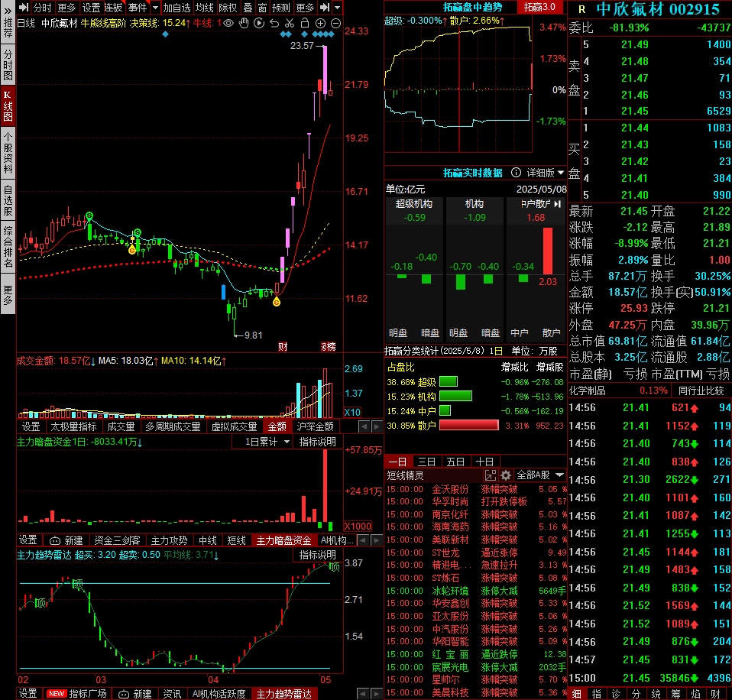Switch to the 成交量 indicator tab
Screen dimensions: 732x700
tap(121, 426)
